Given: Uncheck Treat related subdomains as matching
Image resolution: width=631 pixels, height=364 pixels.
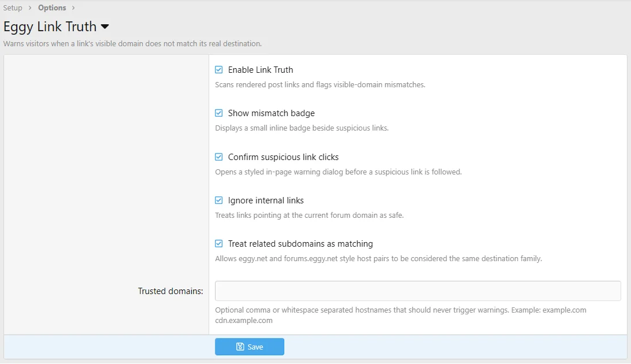Looking at the screenshot, I should [x=218, y=244].
